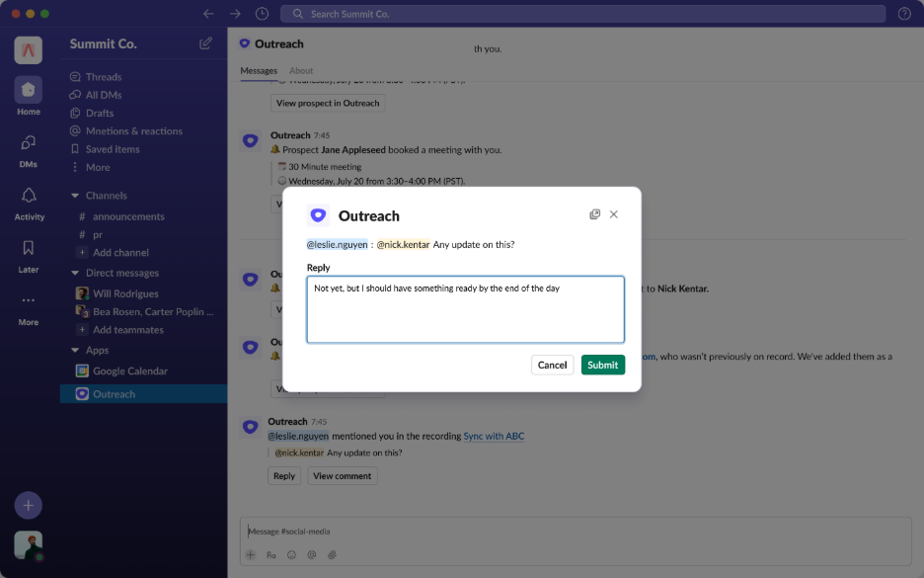Click the @ mention icon in composer
The height and width of the screenshot is (578, 924).
(312, 555)
